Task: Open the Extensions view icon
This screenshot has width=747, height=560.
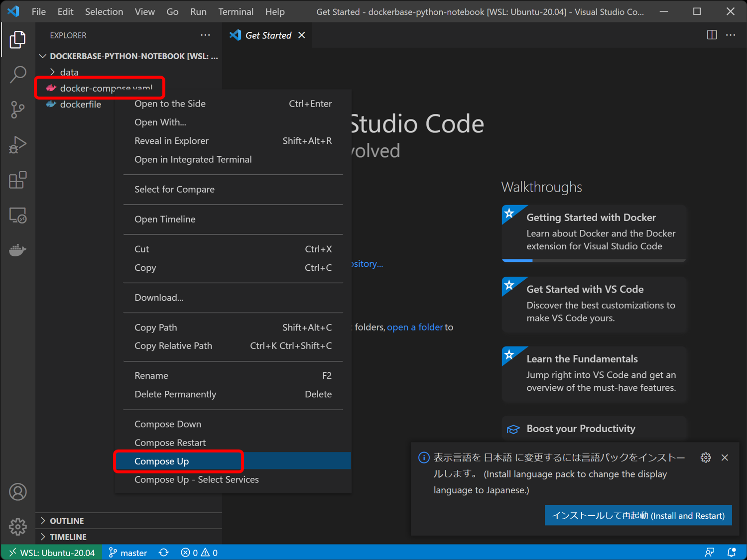Action: (x=18, y=180)
